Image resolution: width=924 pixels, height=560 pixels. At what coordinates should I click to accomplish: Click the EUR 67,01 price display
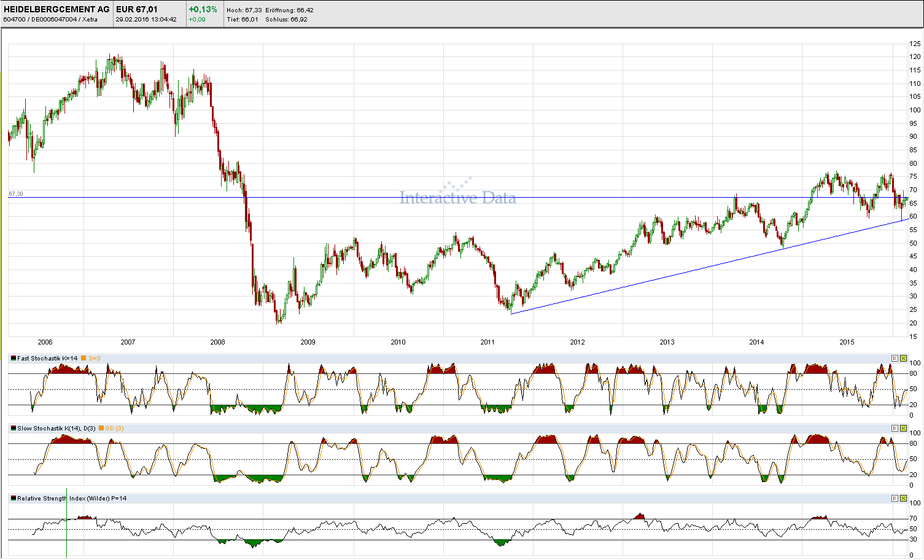(137, 9)
